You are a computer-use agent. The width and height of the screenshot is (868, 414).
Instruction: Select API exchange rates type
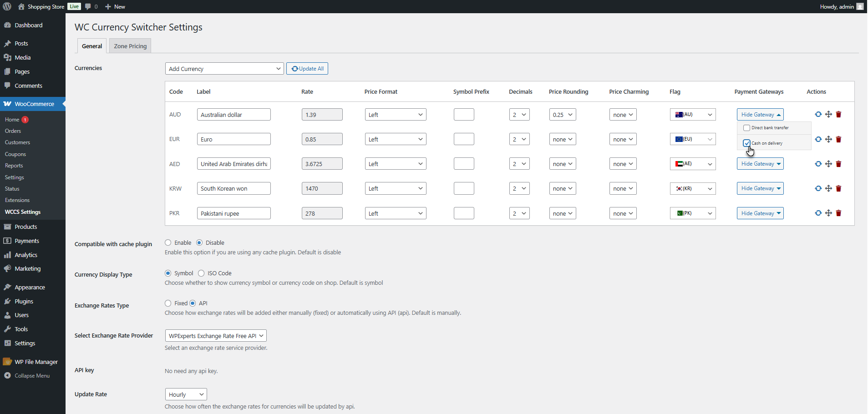click(193, 303)
